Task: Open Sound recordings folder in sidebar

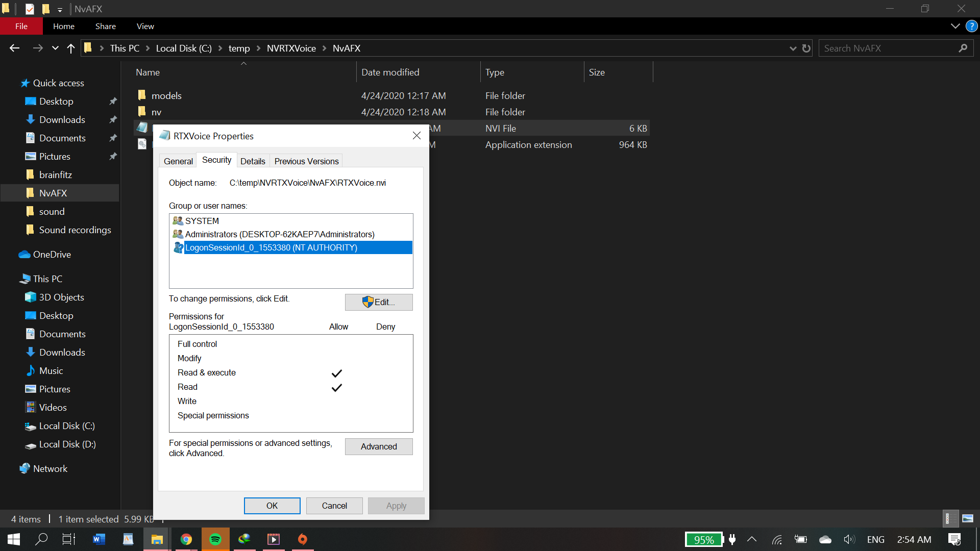Action: click(75, 230)
